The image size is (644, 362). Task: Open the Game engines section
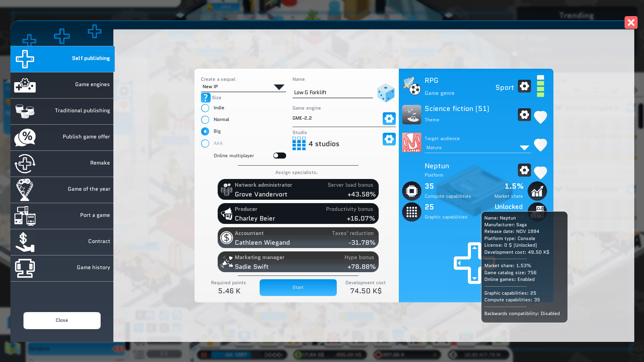61,84
